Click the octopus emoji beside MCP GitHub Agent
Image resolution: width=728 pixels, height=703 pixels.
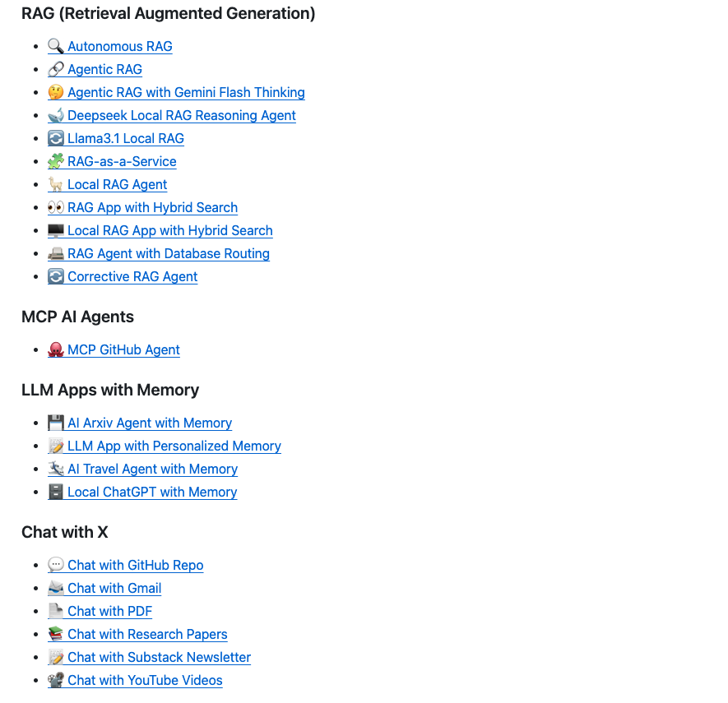[56, 349]
